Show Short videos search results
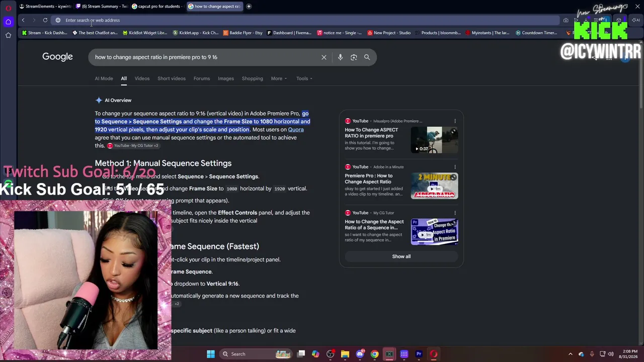This screenshot has width=644, height=362. tap(172, 78)
